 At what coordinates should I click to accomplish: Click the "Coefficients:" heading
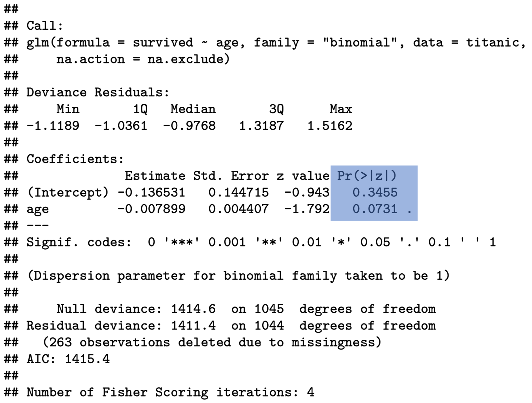[75, 159]
